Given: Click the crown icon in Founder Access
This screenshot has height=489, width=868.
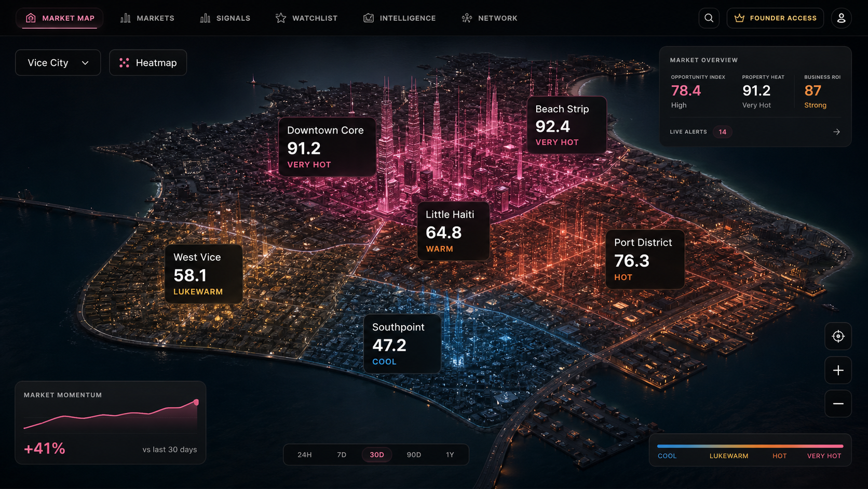Looking at the screenshot, I should pos(739,18).
